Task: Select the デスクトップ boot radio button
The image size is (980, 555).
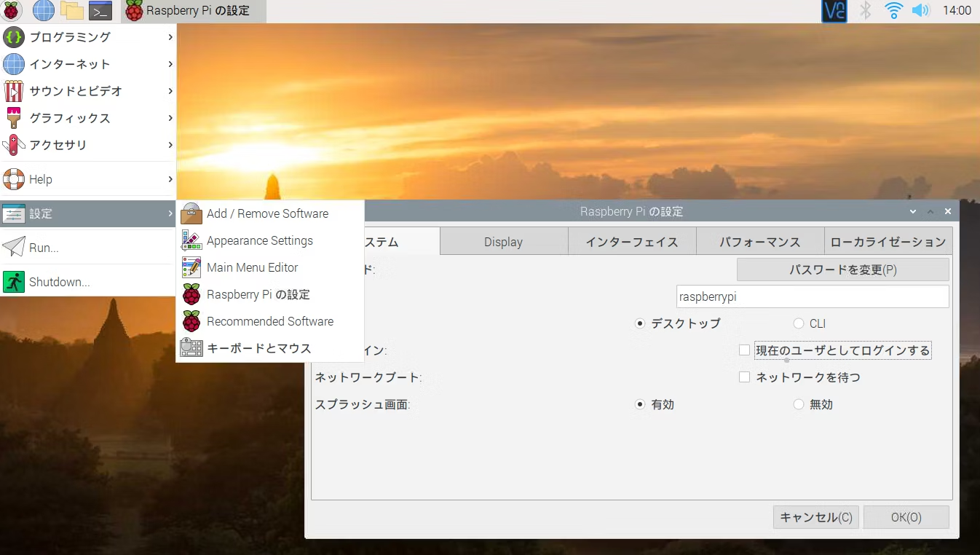Action: 640,323
